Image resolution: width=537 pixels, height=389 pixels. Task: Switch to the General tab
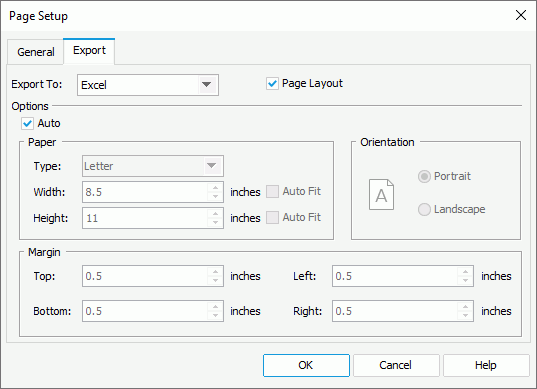click(36, 52)
